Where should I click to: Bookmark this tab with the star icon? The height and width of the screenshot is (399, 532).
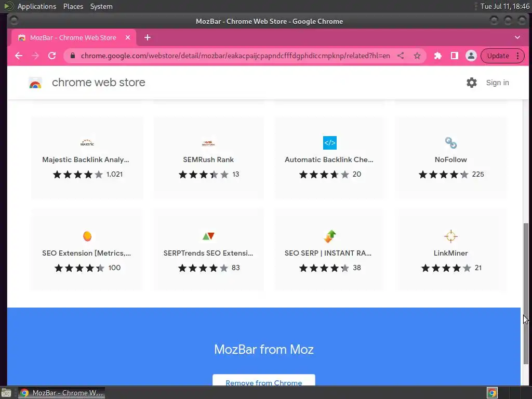coord(417,56)
